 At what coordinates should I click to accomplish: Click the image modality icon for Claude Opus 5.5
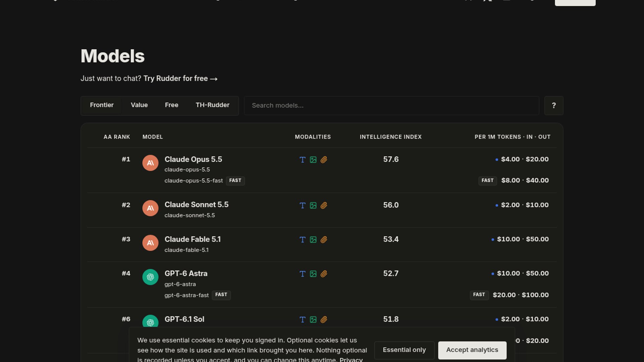click(x=313, y=160)
